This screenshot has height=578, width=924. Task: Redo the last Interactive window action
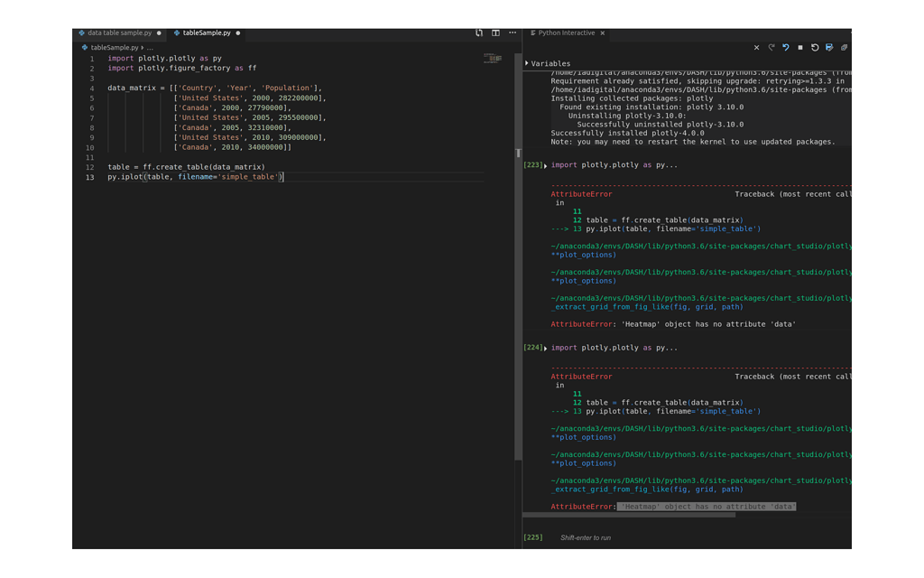pyautogui.click(x=772, y=46)
